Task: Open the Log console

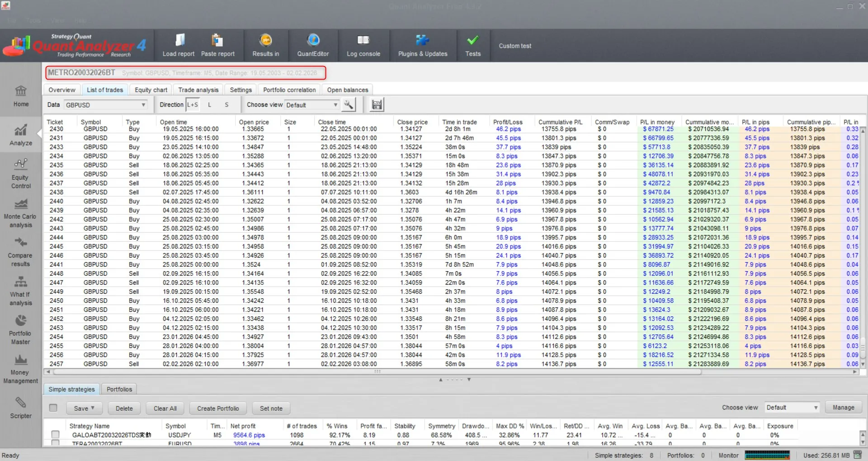Action: click(363, 45)
